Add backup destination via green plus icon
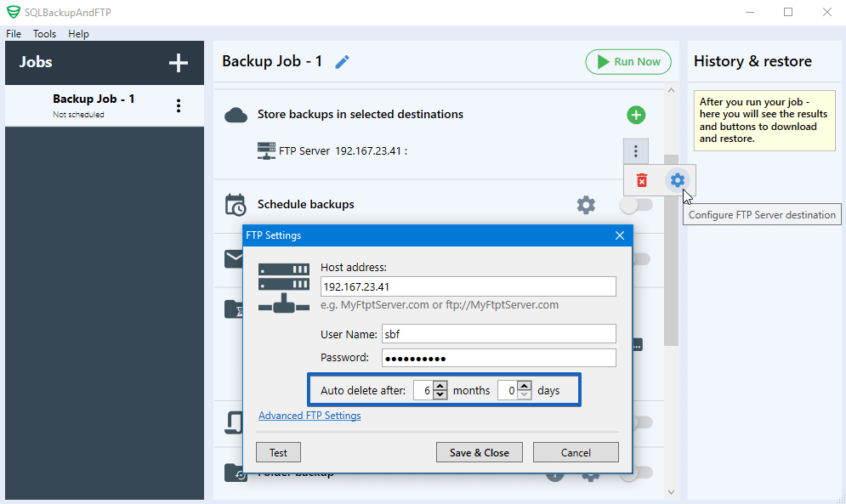This screenshot has width=846, height=504. pos(635,115)
